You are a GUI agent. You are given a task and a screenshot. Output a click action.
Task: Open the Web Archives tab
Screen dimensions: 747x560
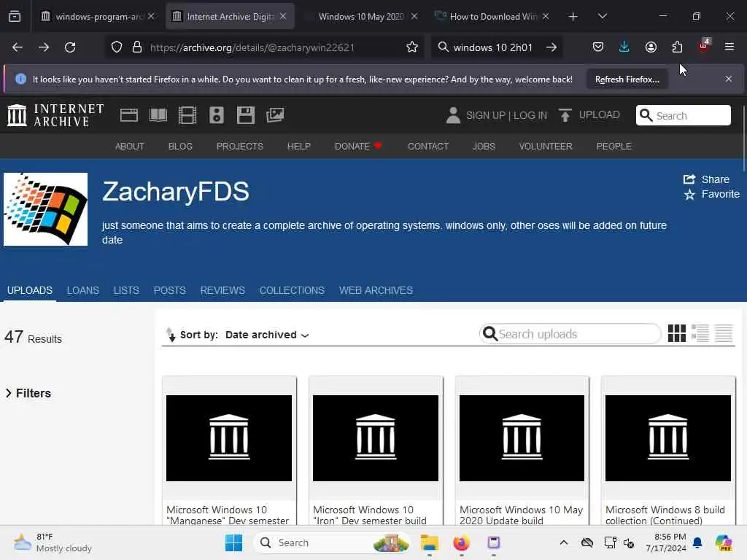click(x=376, y=290)
